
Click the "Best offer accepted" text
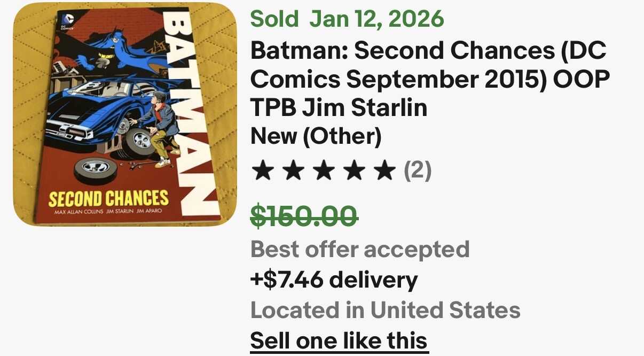coord(359,249)
